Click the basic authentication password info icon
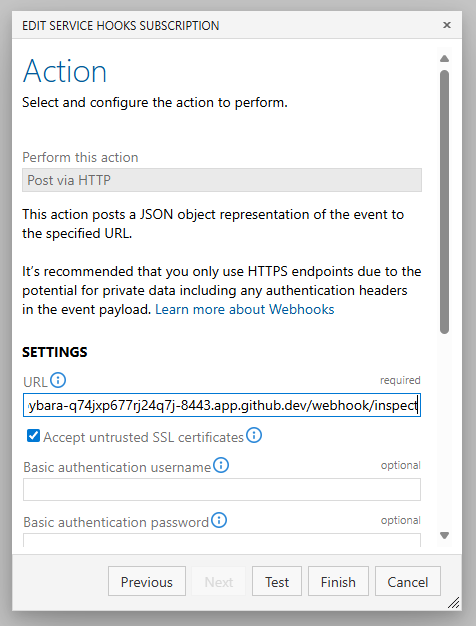This screenshot has width=476, height=626. click(219, 520)
